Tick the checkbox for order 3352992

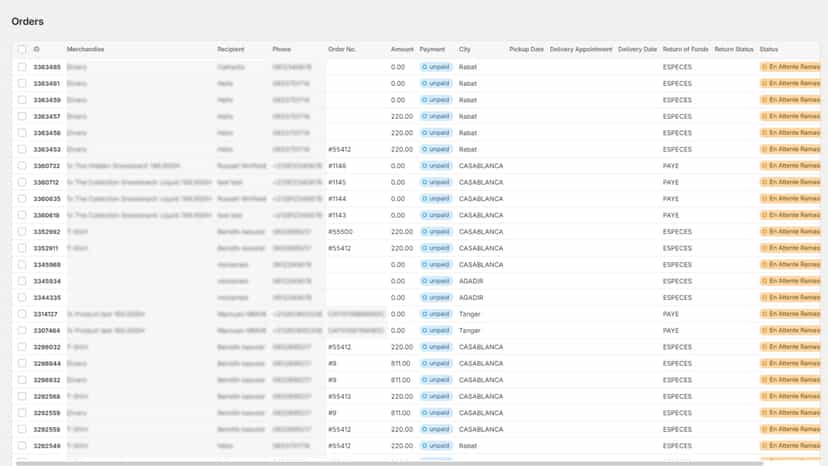click(22, 231)
